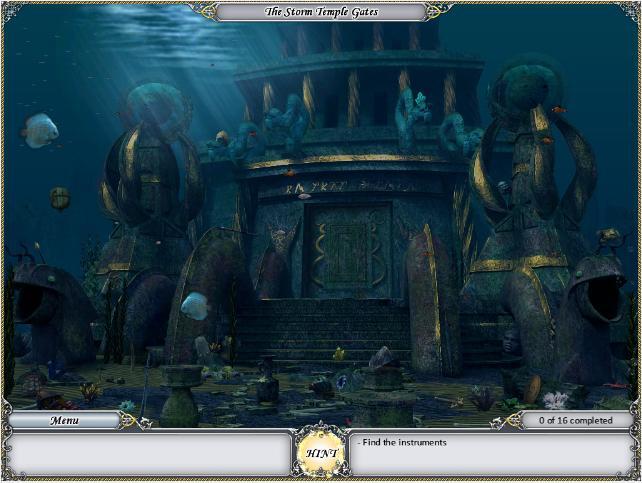Click the carved temple door

(348, 251)
